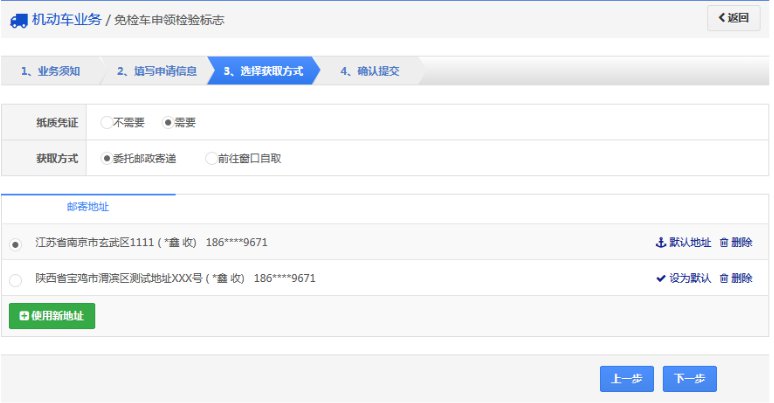Choose 前往窗口自取 as 获取方式

(x=210, y=158)
